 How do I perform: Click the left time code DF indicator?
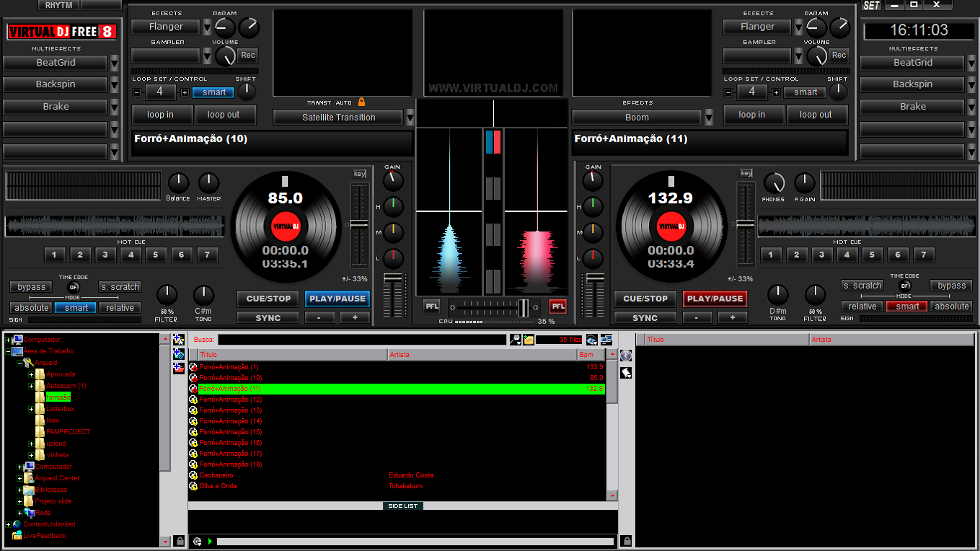(74, 286)
